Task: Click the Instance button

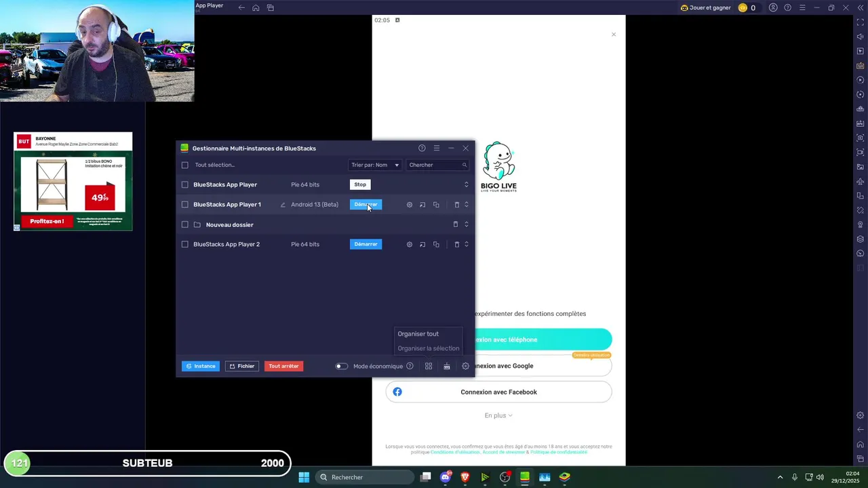Action: pyautogui.click(x=201, y=366)
